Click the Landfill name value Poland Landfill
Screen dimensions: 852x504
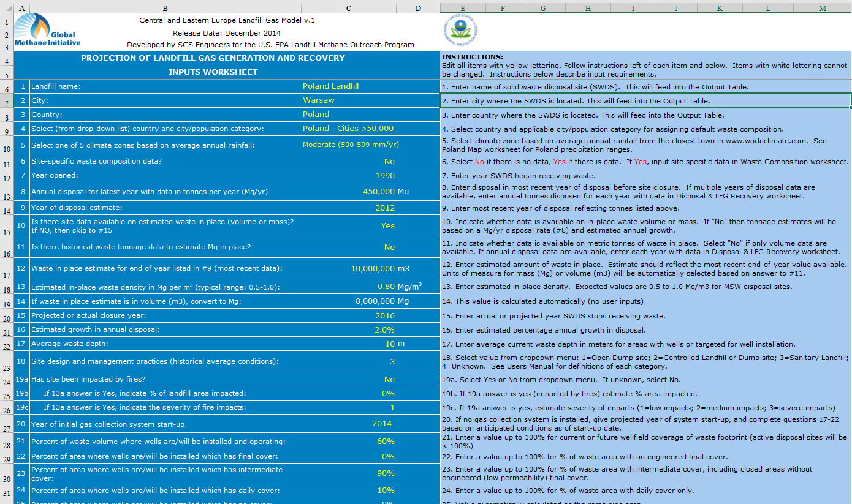pyautogui.click(x=330, y=86)
